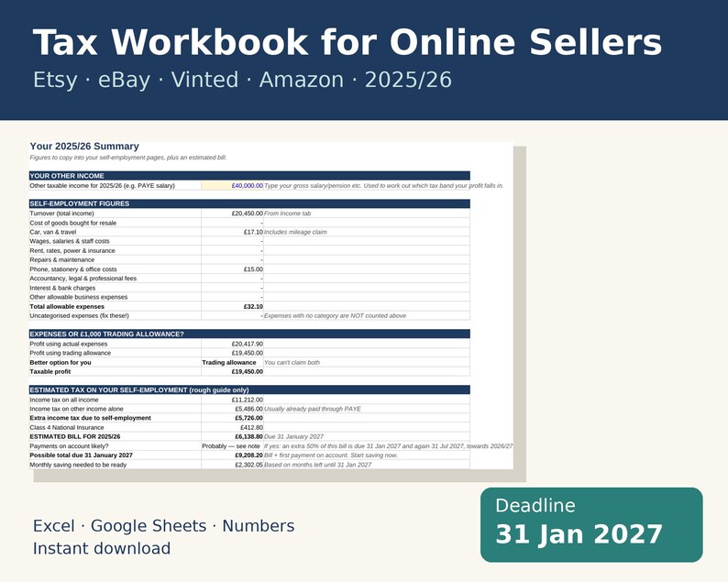
Task: Click the "Etsy · eBay · Vinted · Amazon · 2025/26" subtitle
Action: [x=242, y=80]
